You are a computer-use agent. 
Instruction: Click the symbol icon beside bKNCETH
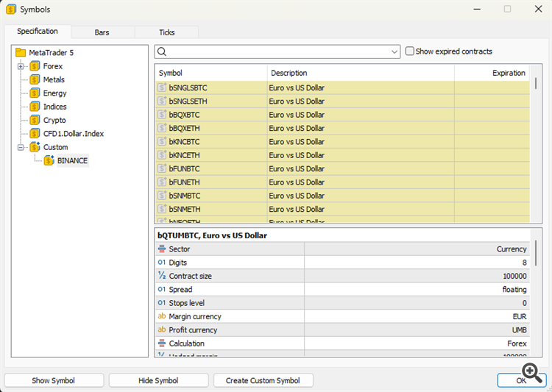[162, 155]
